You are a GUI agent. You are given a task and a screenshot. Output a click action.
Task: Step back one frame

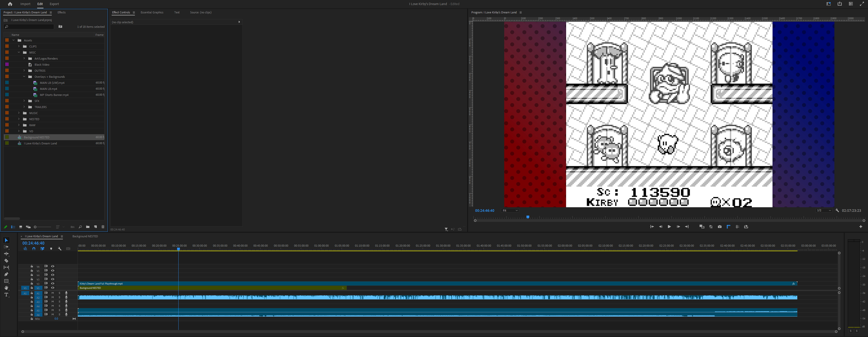[660, 227]
